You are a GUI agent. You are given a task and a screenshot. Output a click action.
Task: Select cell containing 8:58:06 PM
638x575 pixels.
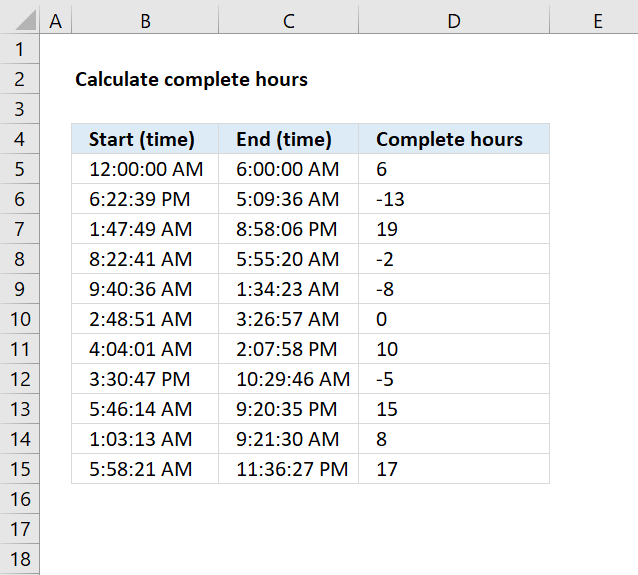pyautogui.click(x=288, y=229)
